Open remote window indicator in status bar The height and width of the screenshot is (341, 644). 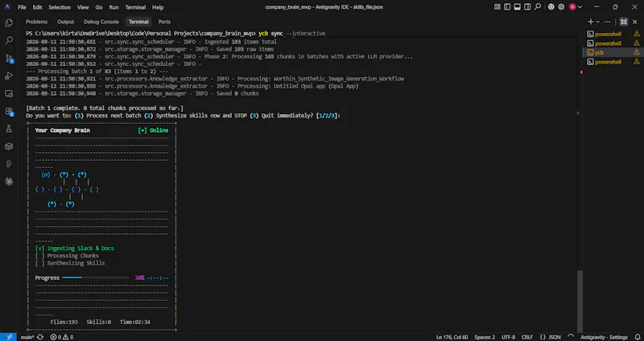pos(9,337)
